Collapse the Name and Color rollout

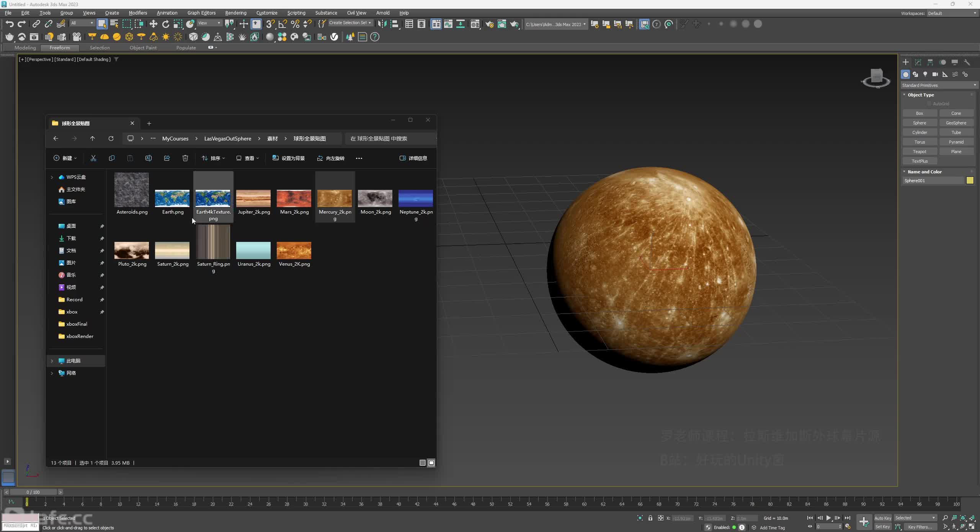[924, 172]
